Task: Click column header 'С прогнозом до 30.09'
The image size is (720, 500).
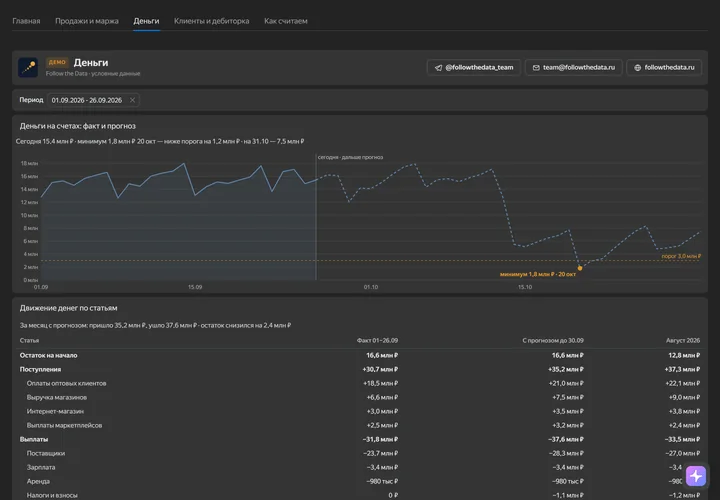Action: [x=553, y=340]
